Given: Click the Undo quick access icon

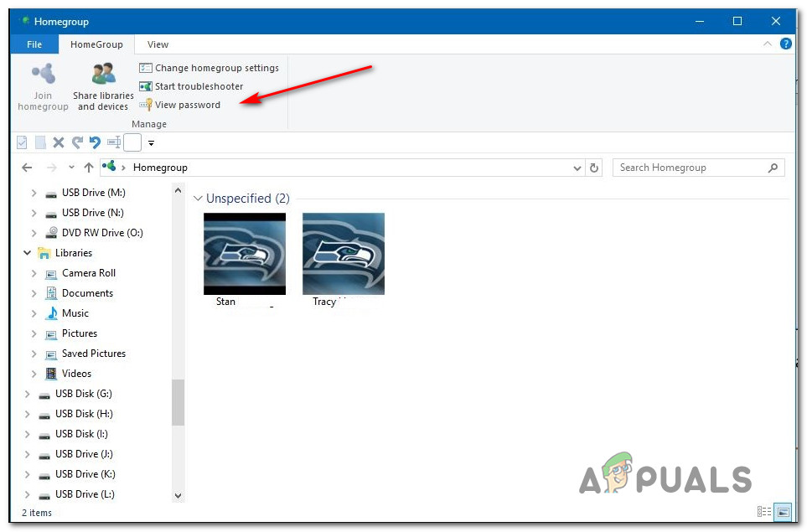Looking at the screenshot, I should point(95,142).
